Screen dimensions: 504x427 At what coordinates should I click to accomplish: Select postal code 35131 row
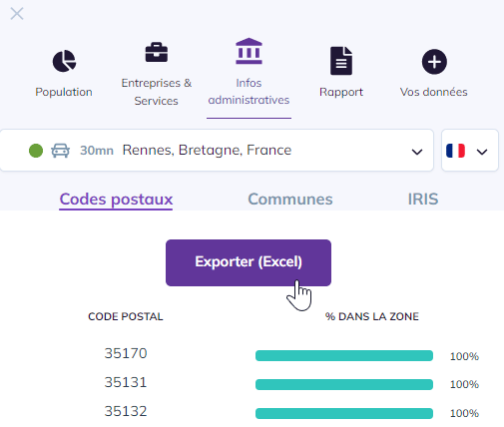pyautogui.click(x=252, y=384)
